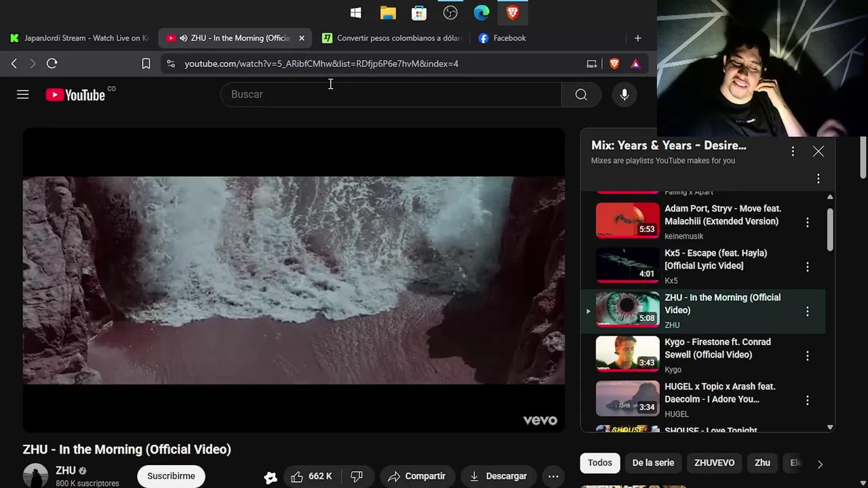Viewport: 868px width, 488px height.
Task: Mute tab via speaker icon on ZHU tab
Action: [x=183, y=38]
